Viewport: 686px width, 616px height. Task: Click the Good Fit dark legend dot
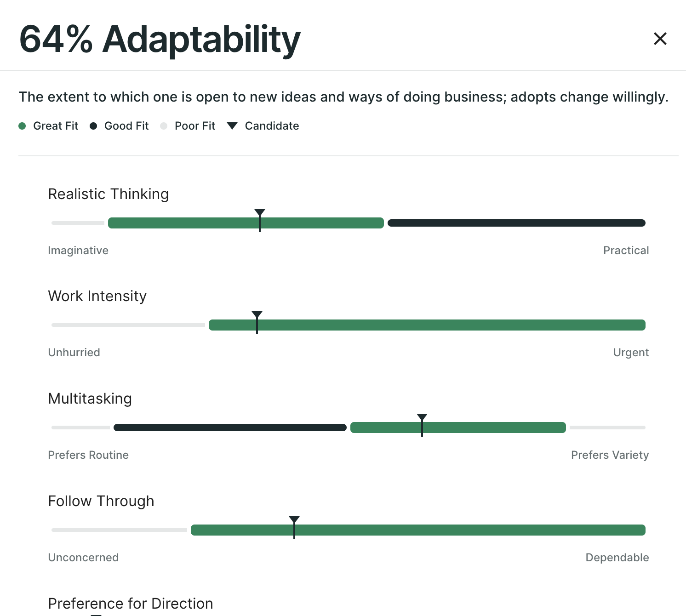click(93, 126)
